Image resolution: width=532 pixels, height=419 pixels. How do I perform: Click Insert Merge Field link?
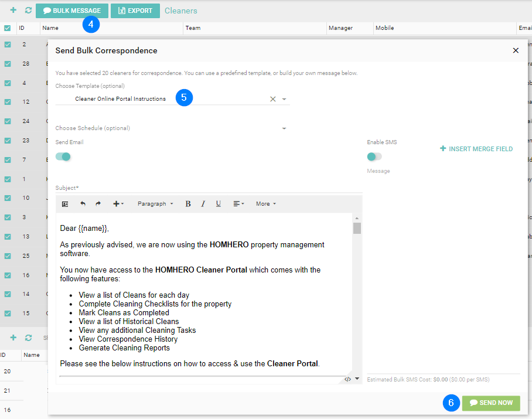click(476, 149)
